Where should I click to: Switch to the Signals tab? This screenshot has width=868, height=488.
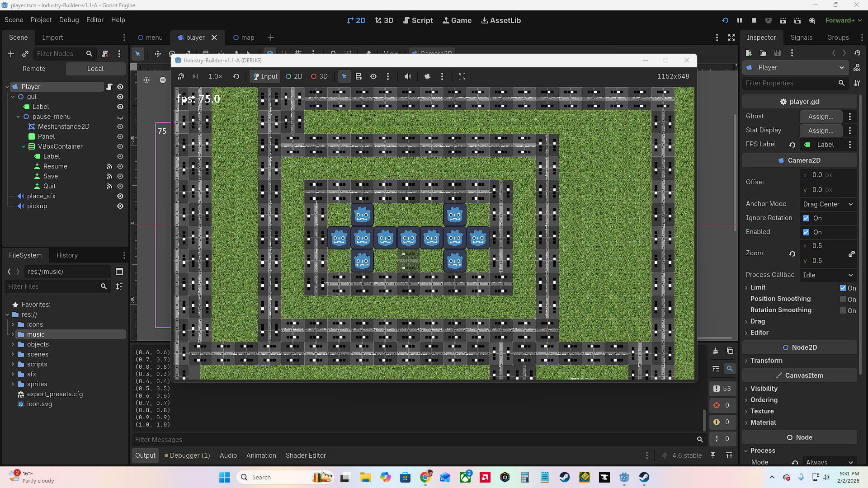pyautogui.click(x=801, y=38)
